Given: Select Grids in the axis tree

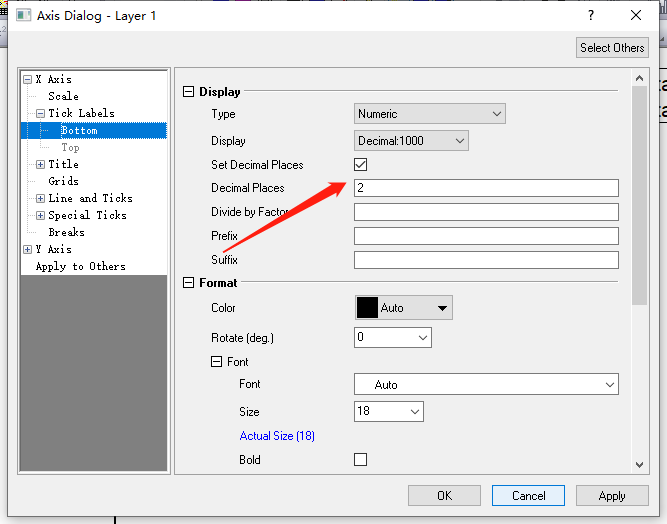Looking at the screenshot, I should 63,181.
